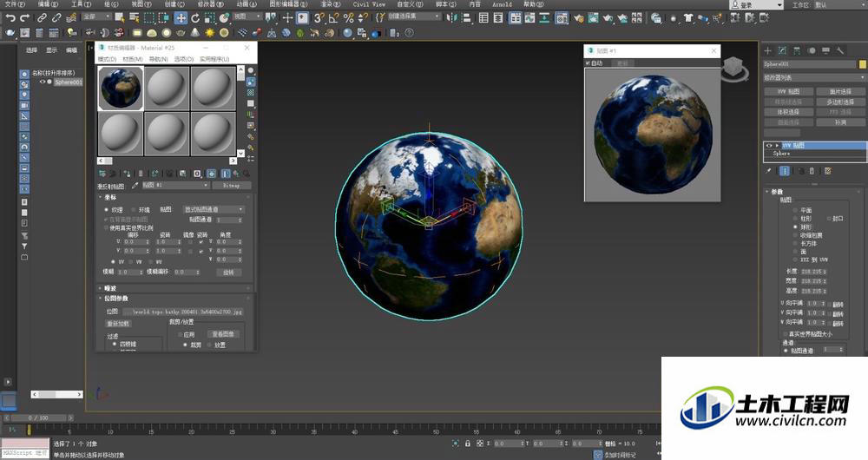This screenshot has width=868, height=460.
Task: Toggle the U Tile checkbox in coordinates
Action: (x=201, y=242)
